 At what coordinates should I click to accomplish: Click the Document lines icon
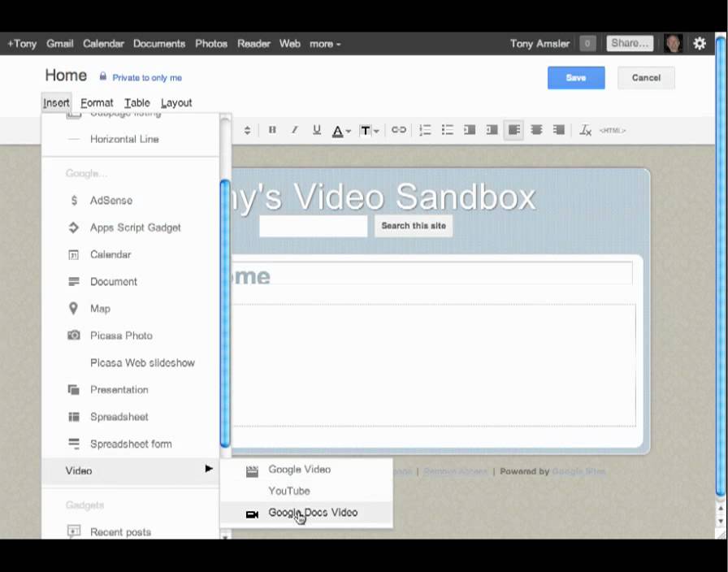click(x=73, y=281)
